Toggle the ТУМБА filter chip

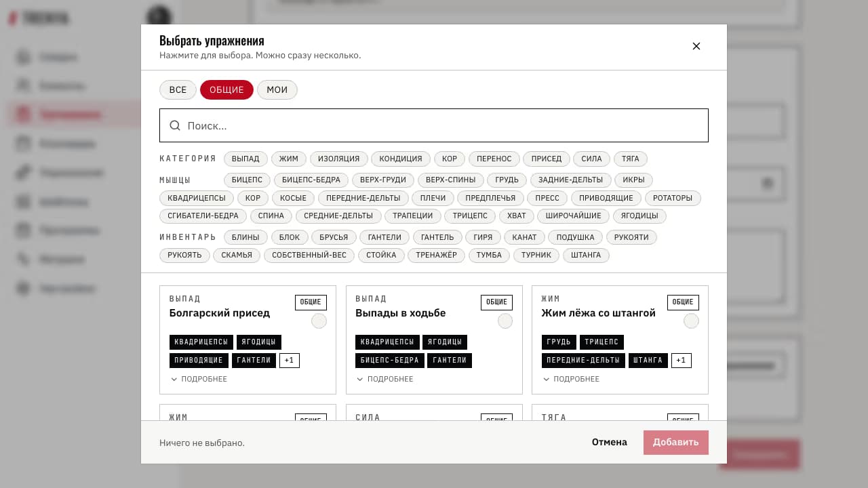pyautogui.click(x=489, y=255)
